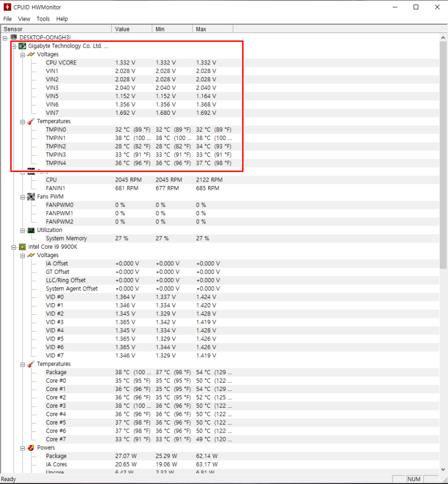The height and width of the screenshot is (484, 448).
Task: Open the Tools menu
Action: click(43, 19)
